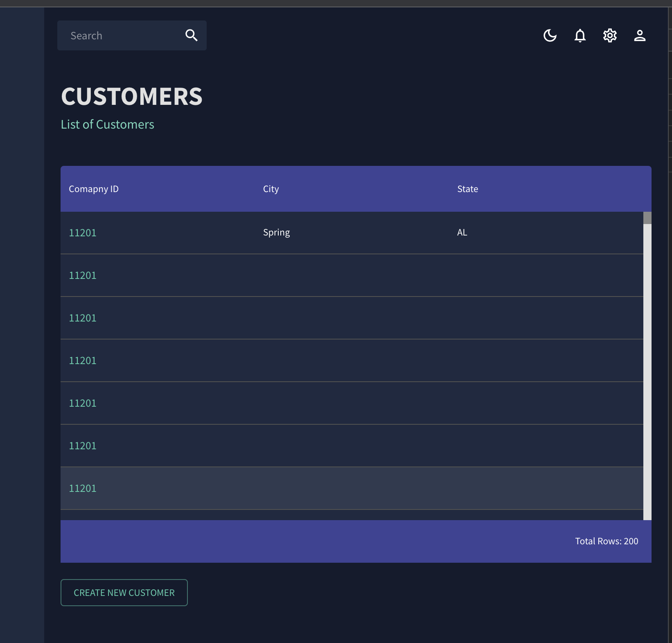Image resolution: width=672 pixels, height=643 pixels.
Task: Open notifications with the bell icon
Action: click(x=580, y=36)
